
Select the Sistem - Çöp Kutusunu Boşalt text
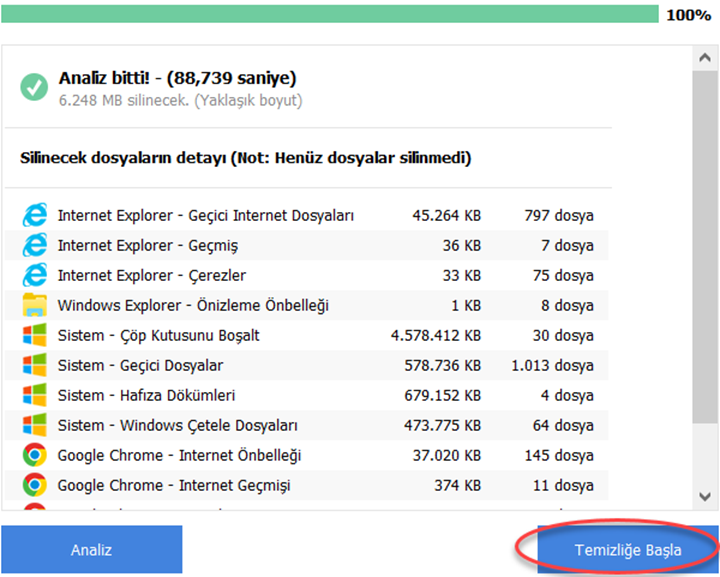158,335
